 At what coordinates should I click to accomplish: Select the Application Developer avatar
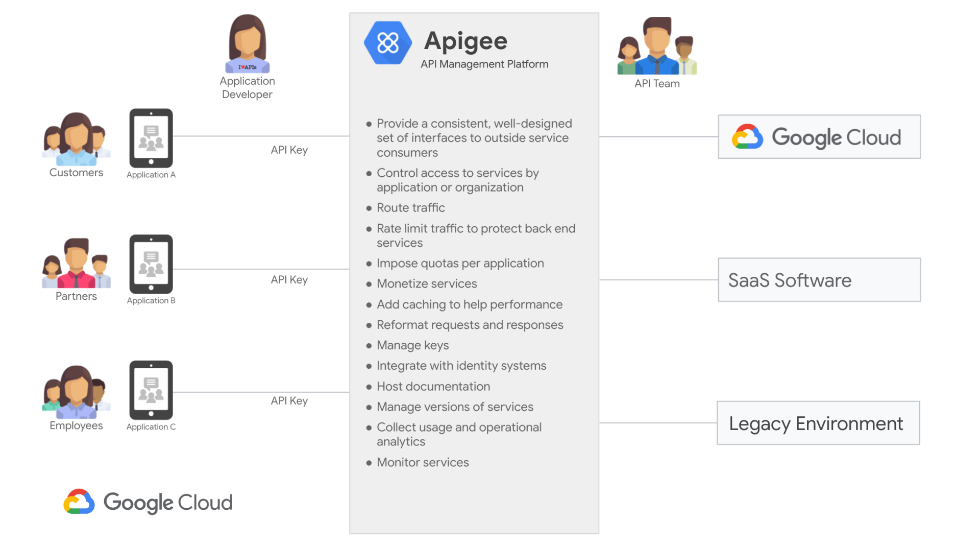tap(248, 44)
